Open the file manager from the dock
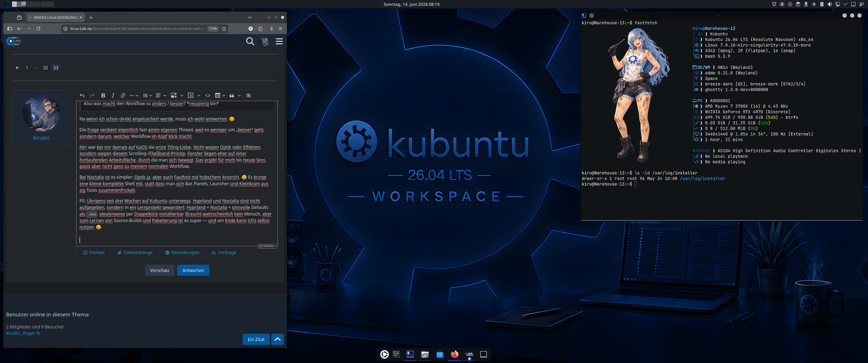The height and width of the screenshot is (363, 868). pos(425,354)
